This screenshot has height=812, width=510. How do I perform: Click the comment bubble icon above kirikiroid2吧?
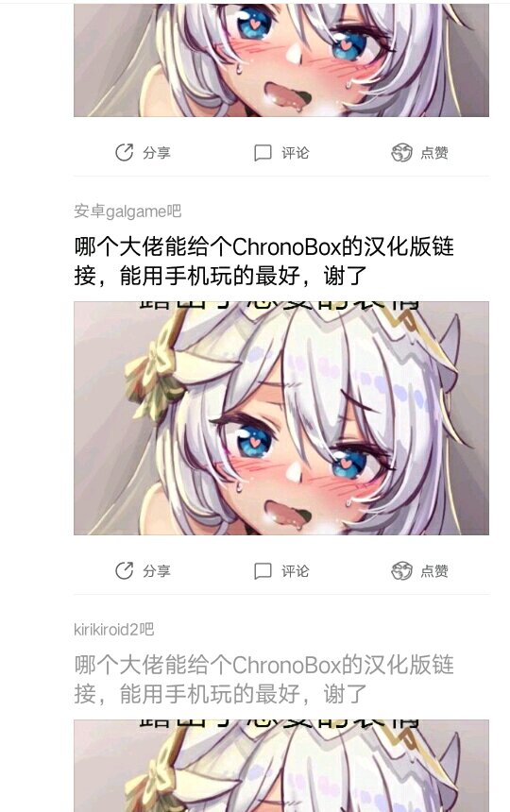point(263,571)
